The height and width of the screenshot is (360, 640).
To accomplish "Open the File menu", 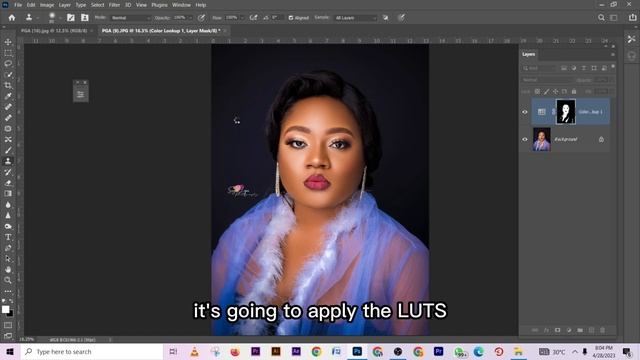I will (18, 5).
